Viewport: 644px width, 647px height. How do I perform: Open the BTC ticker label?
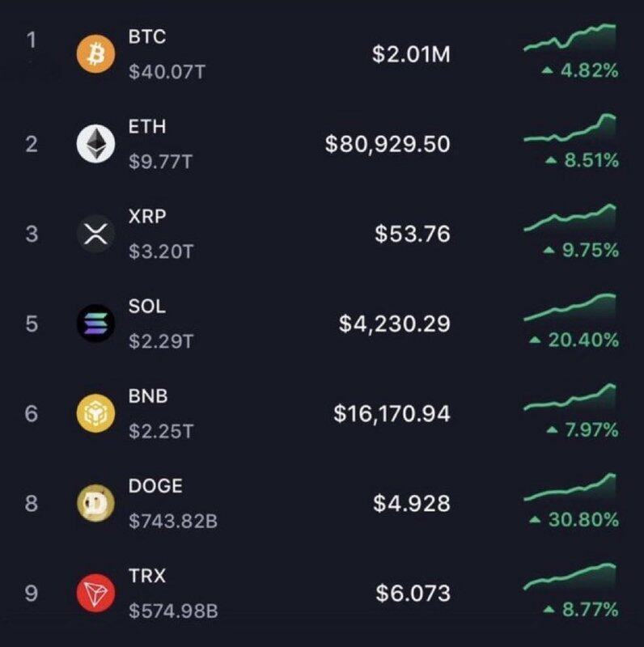pos(147,36)
